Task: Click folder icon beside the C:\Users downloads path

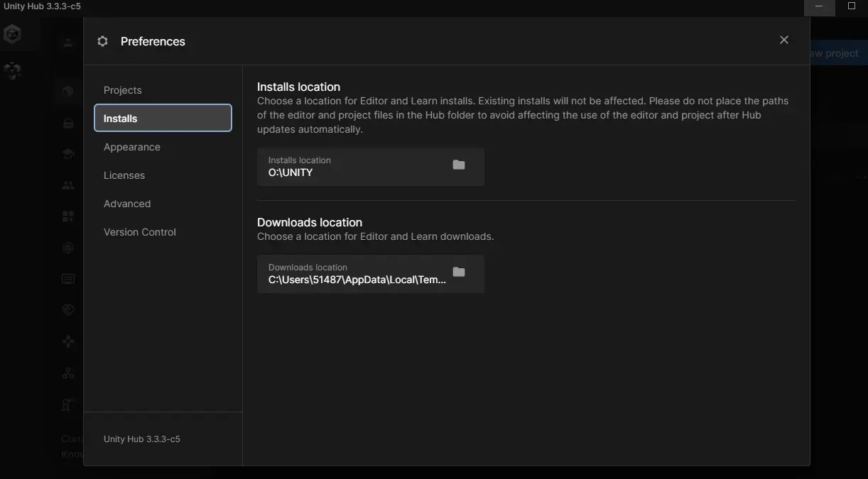Action: coord(459,272)
